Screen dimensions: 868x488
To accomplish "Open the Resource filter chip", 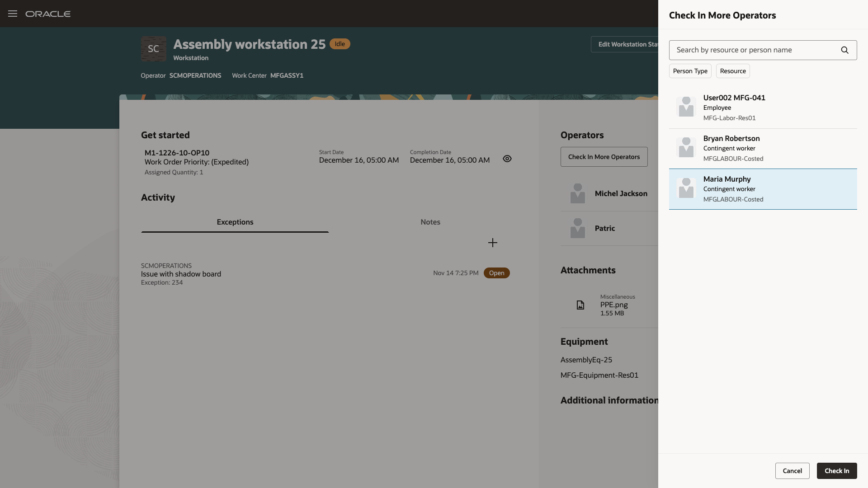I will coord(732,71).
